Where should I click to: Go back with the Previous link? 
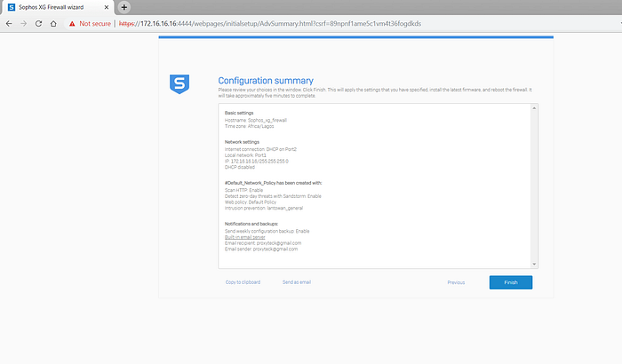point(456,282)
